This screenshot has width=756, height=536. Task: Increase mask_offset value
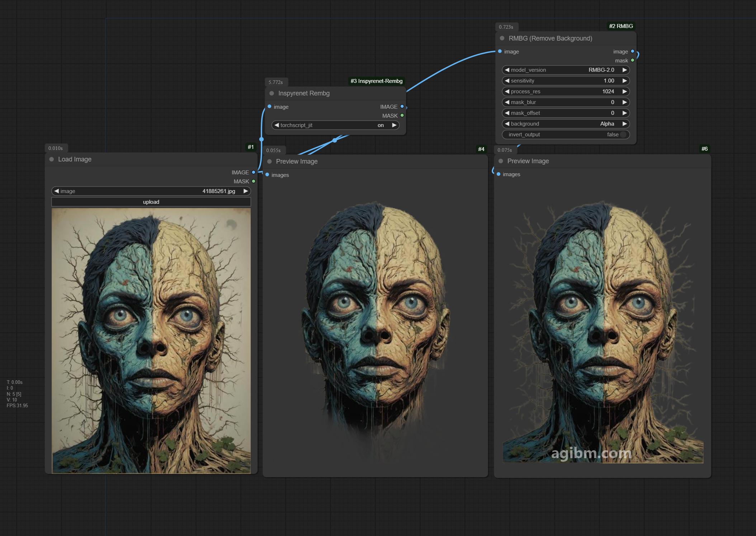click(x=625, y=113)
